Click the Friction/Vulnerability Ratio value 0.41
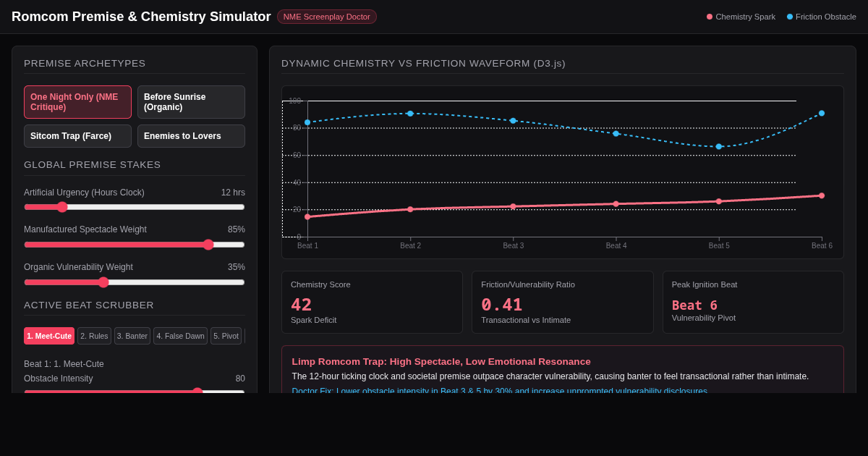The image size is (868, 456). click(502, 305)
